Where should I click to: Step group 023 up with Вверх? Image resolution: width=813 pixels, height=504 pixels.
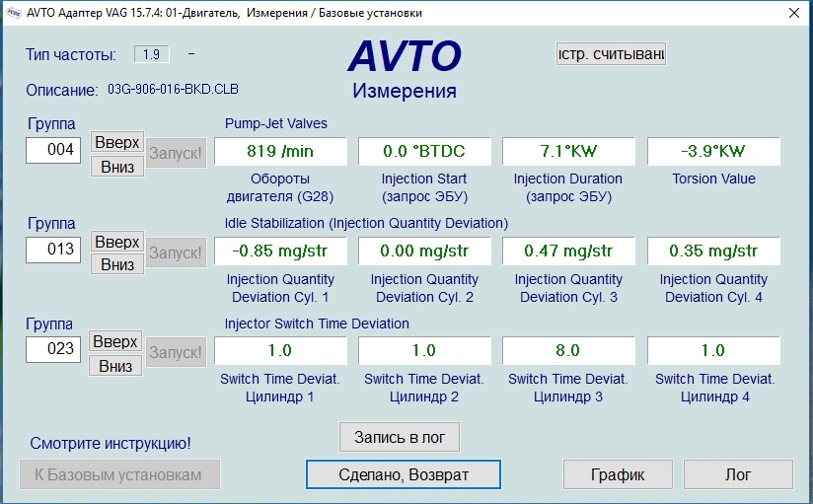[x=115, y=341]
